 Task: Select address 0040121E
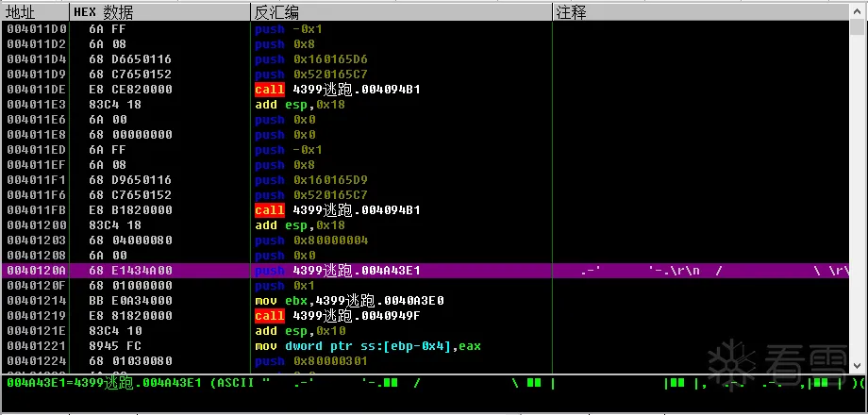click(37, 331)
